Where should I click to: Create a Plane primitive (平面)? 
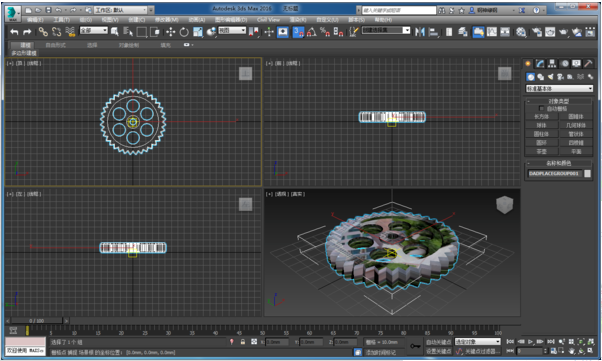tap(576, 151)
